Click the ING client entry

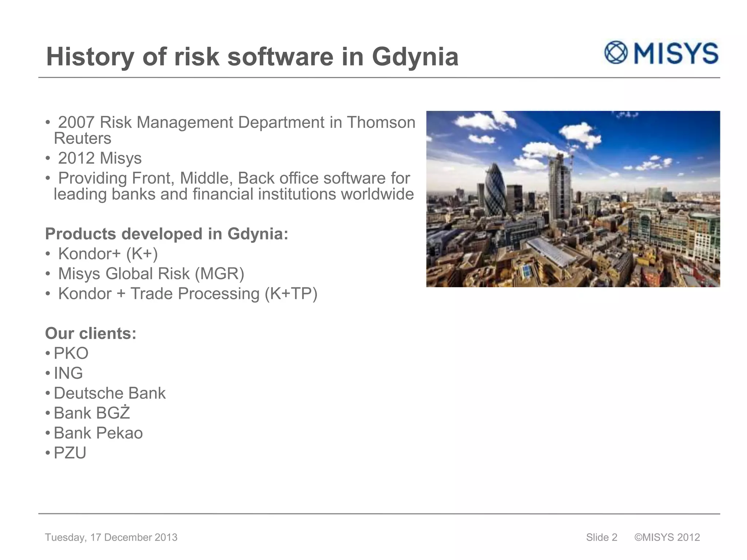tap(68, 373)
